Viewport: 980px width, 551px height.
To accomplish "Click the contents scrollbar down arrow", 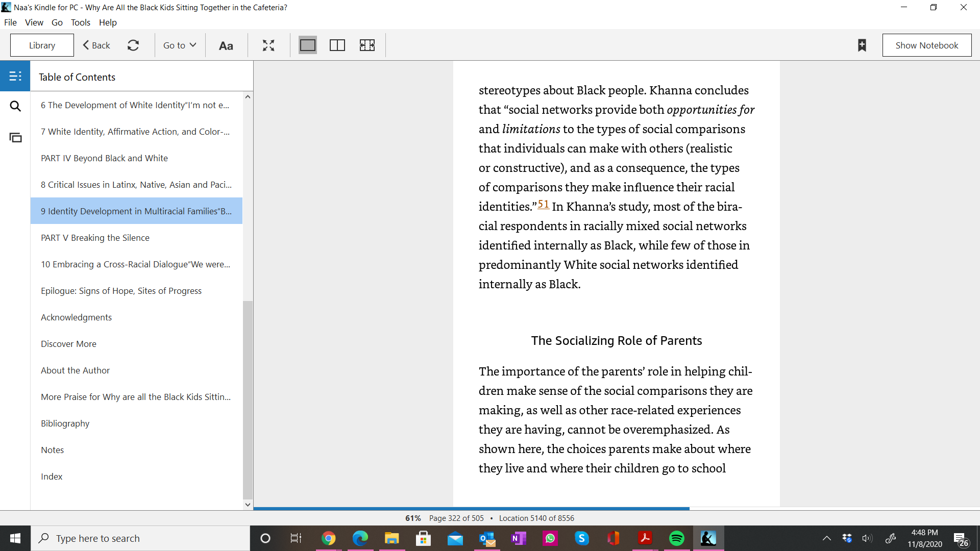I will pyautogui.click(x=248, y=505).
